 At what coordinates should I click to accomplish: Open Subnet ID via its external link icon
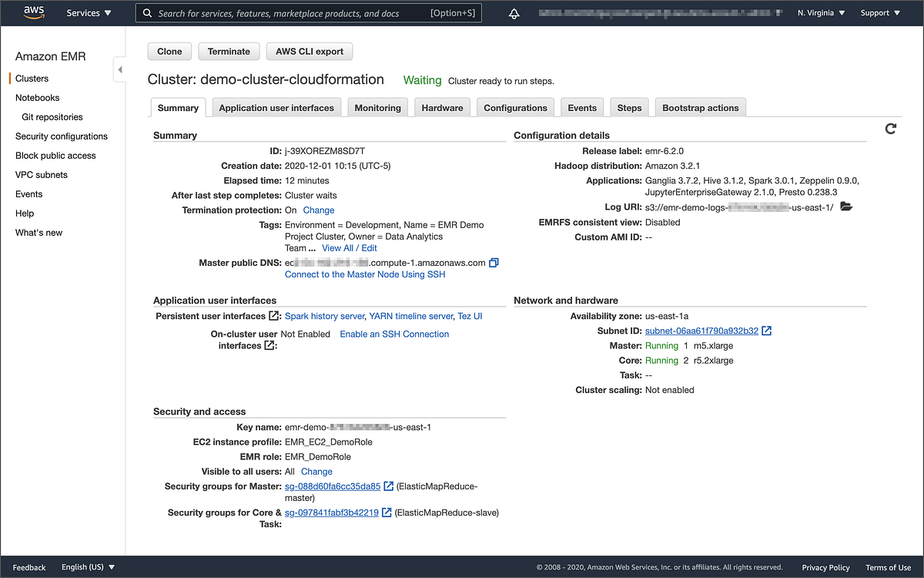tap(765, 331)
